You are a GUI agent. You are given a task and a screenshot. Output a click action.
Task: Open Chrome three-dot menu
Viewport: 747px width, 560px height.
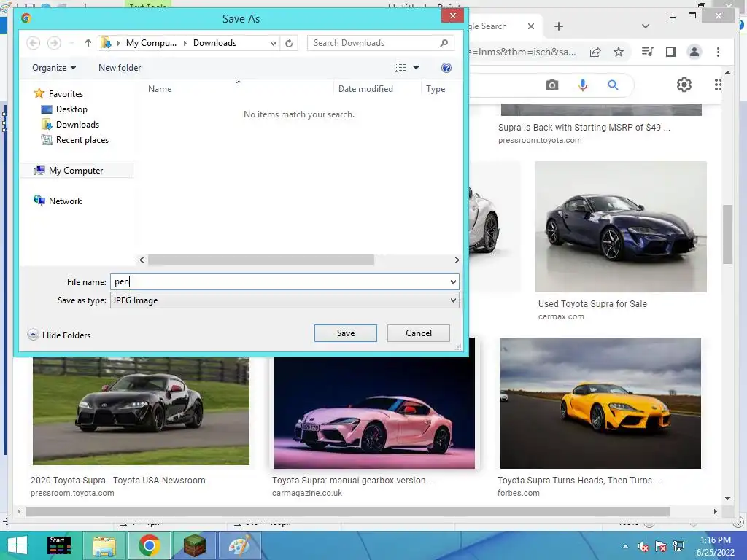pos(718,52)
